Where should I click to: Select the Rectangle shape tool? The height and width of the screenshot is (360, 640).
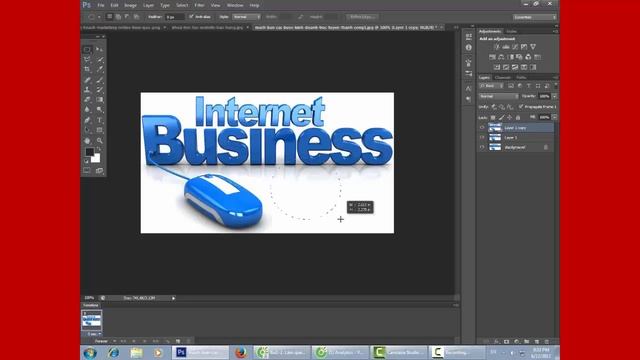99,130
